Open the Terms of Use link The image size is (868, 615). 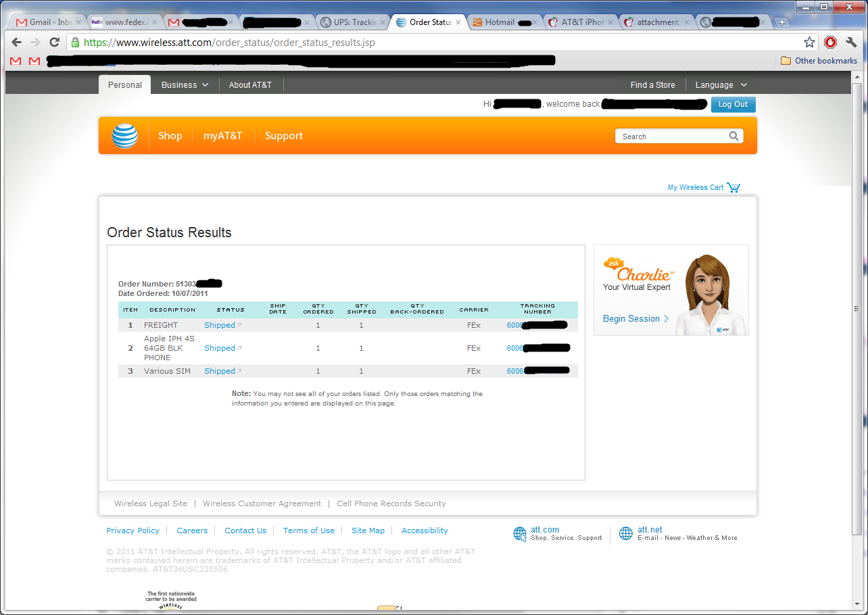pos(309,531)
